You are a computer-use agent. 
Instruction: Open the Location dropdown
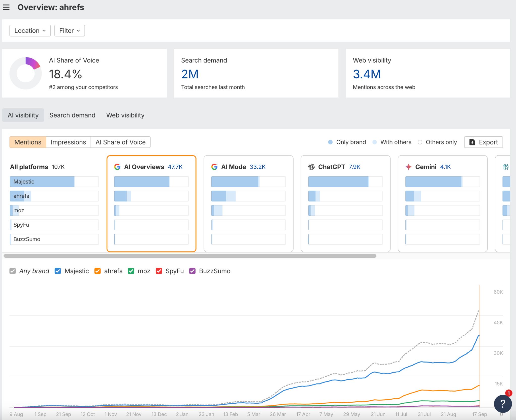point(30,31)
